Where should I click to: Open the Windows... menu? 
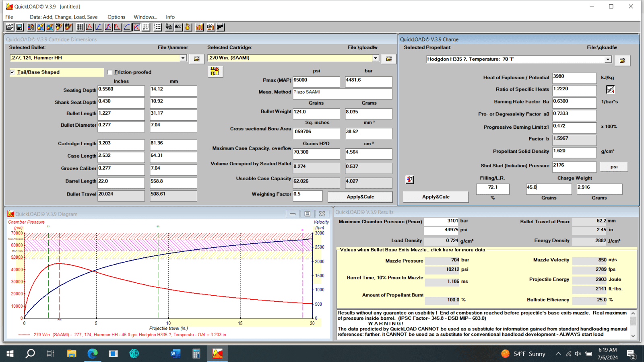145,17
